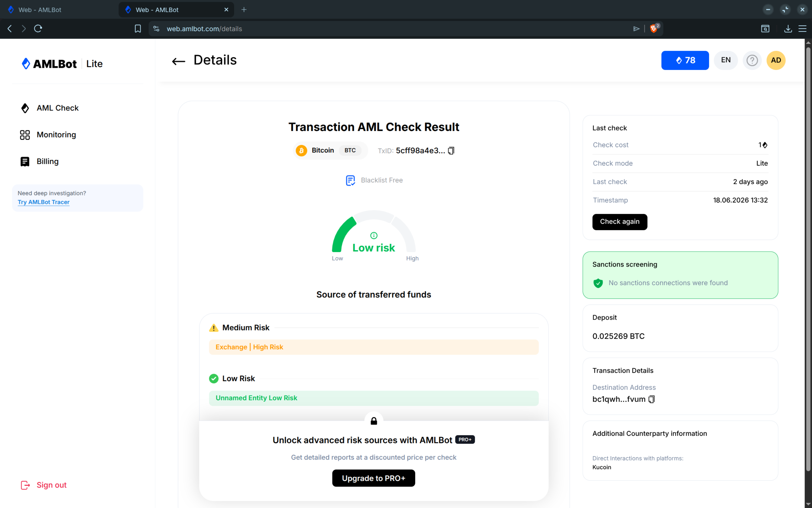Viewport: 812px width, 508px height.
Task: Click the browser forward navigation arrow
Action: tap(24, 29)
